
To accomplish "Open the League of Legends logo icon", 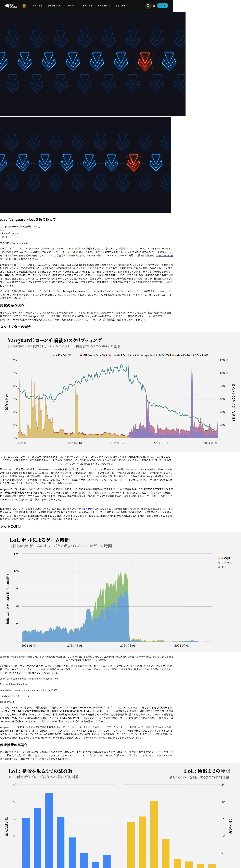I will [24, 6].
